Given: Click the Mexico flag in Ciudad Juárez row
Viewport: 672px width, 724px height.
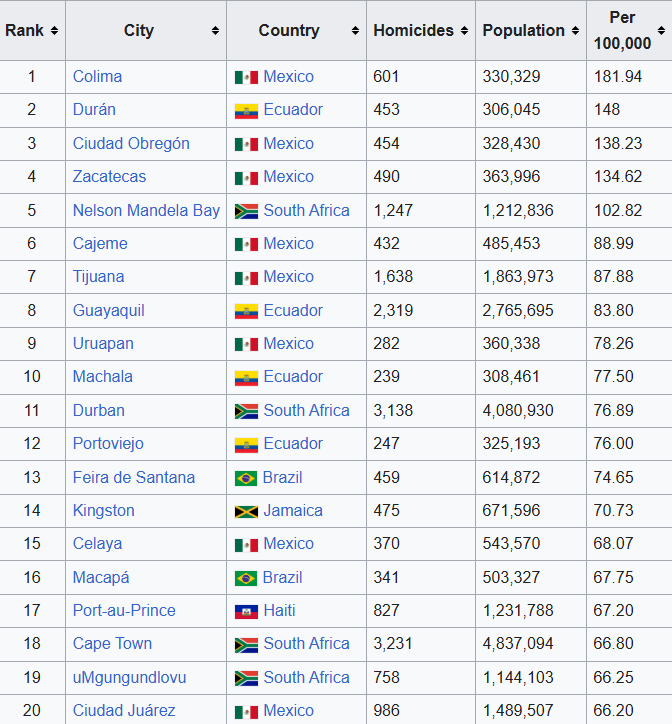Looking at the screenshot, I should [x=246, y=712].
